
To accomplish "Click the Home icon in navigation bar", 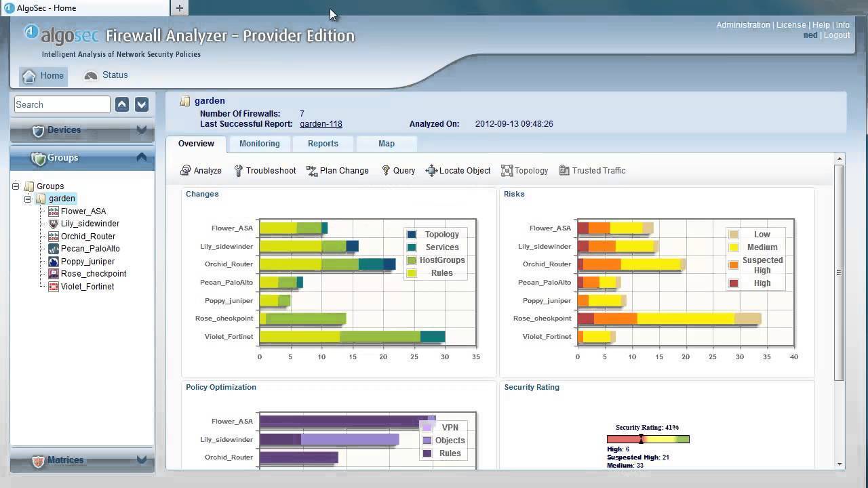I will pos(28,76).
